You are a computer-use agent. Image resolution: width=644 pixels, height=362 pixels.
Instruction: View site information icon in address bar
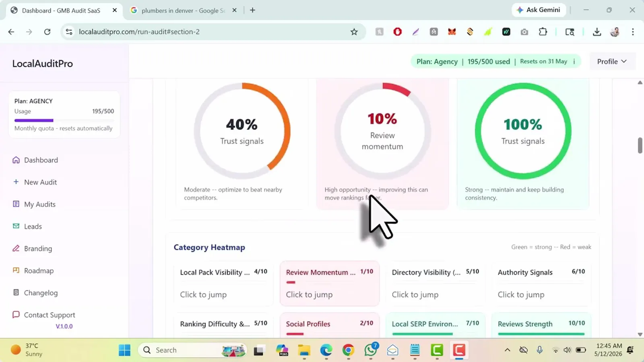(x=69, y=32)
